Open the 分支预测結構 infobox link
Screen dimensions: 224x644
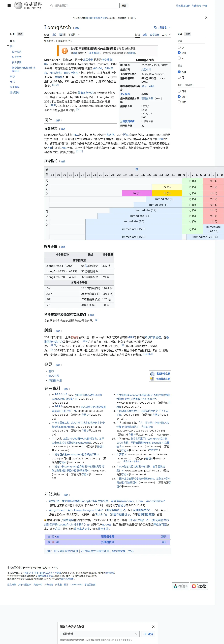[x=127, y=121]
